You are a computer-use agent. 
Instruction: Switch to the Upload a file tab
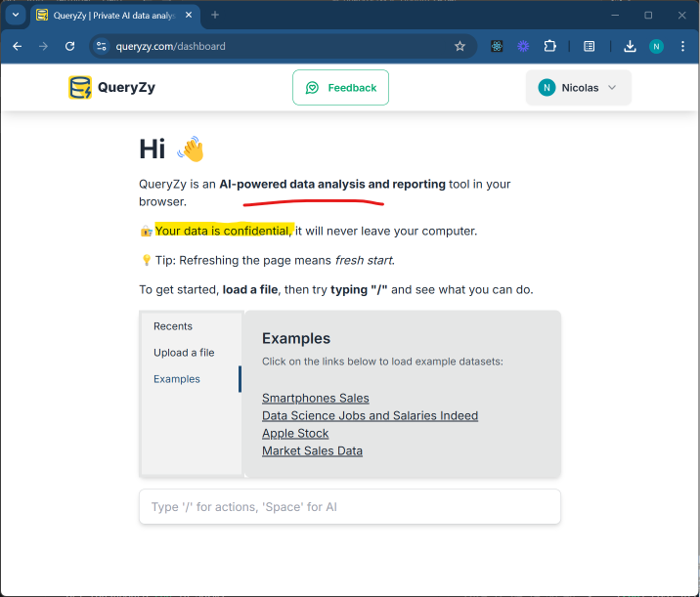[184, 353]
